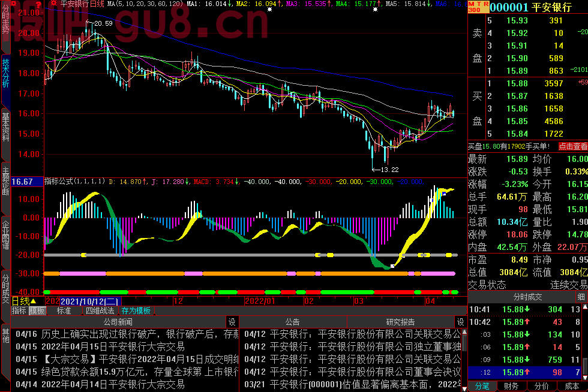Click the white square marker at indicator bottom

point(392,266)
